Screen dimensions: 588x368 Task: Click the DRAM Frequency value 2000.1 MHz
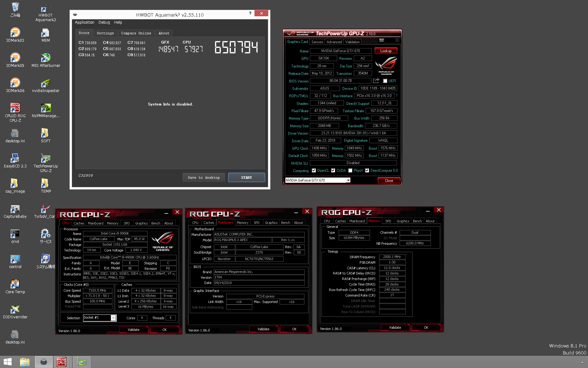392,257
